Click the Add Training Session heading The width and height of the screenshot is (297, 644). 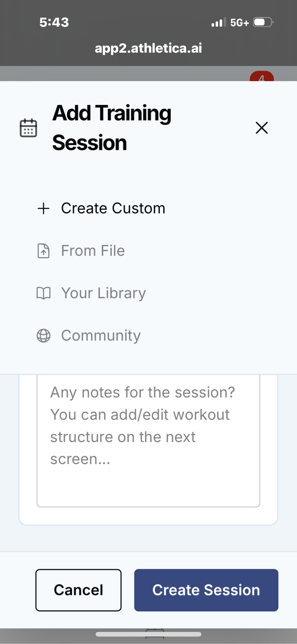coord(112,128)
